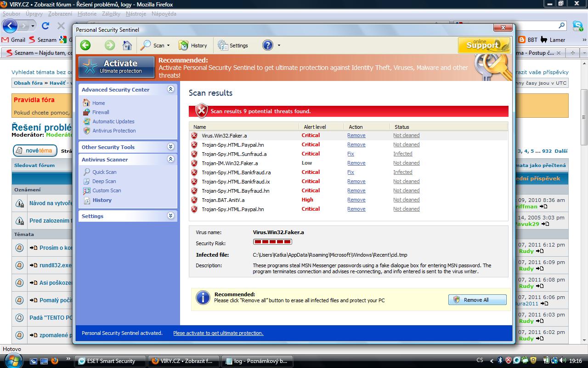Click the Security Risk red level bar
The width and height of the screenshot is (588, 368).
(x=272, y=242)
